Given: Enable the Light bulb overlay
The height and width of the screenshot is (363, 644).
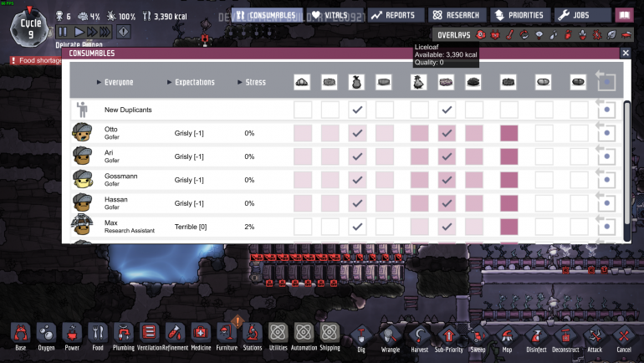Looking at the screenshot, I should pos(539,35).
